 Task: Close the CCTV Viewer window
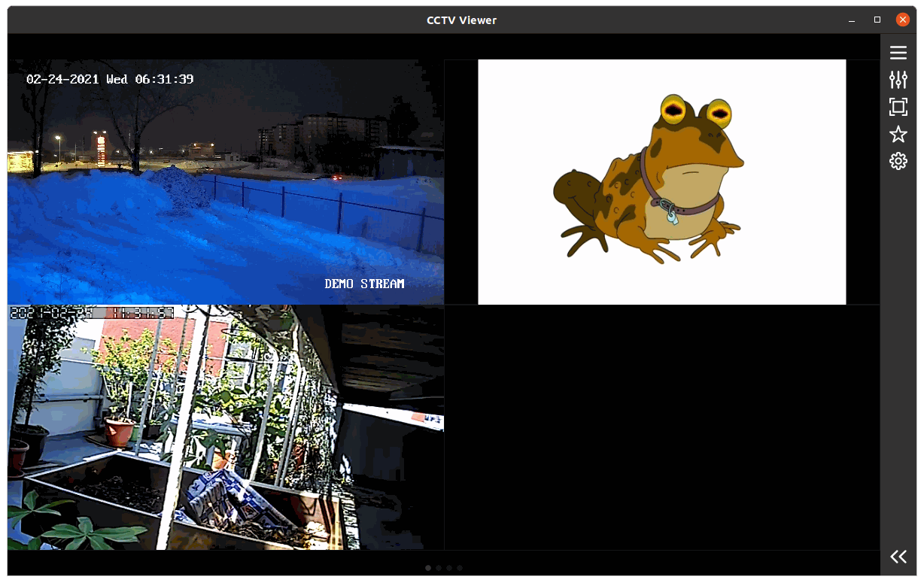click(x=902, y=20)
